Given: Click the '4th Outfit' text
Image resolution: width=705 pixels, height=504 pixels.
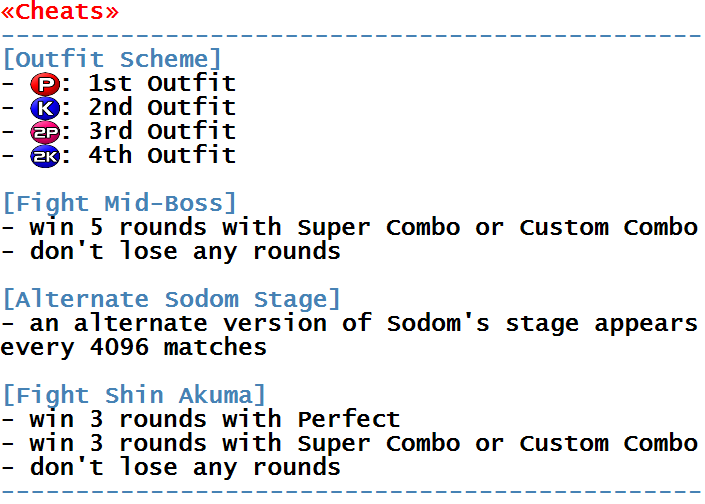Looking at the screenshot, I should pyautogui.click(x=162, y=156).
